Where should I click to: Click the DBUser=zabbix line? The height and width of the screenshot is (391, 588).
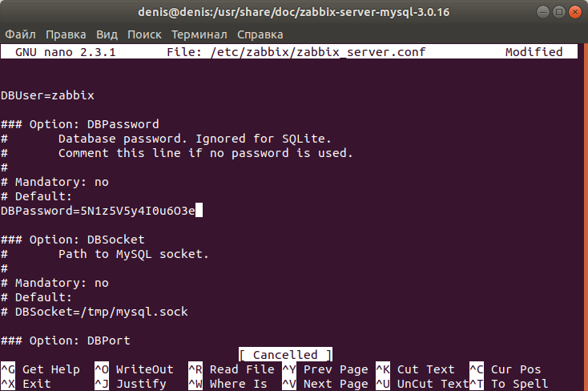tap(47, 95)
